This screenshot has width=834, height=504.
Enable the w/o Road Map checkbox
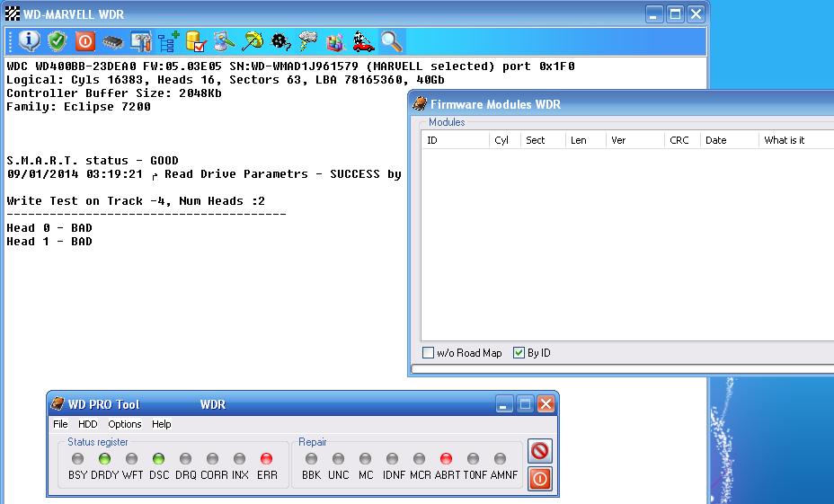click(x=428, y=352)
